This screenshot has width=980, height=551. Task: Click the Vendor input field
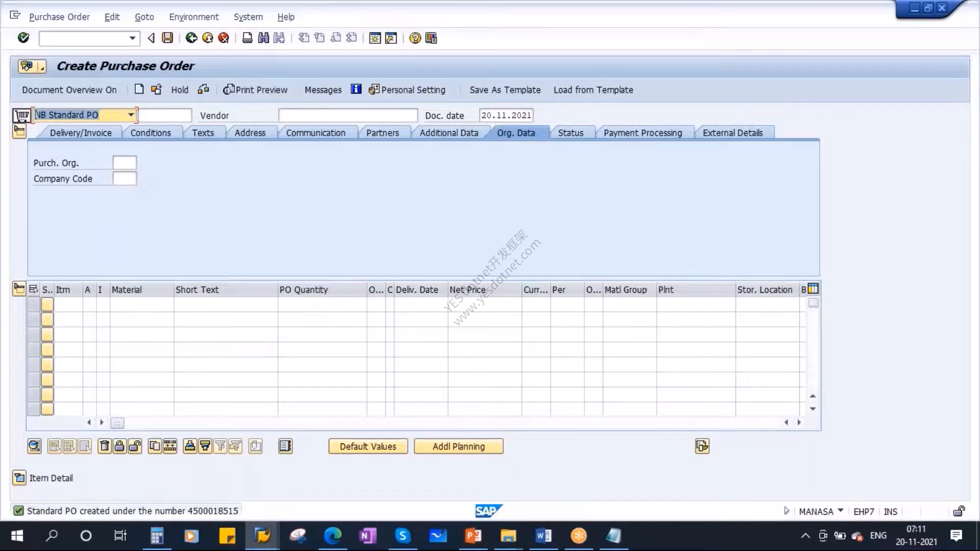click(x=348, y=115)
